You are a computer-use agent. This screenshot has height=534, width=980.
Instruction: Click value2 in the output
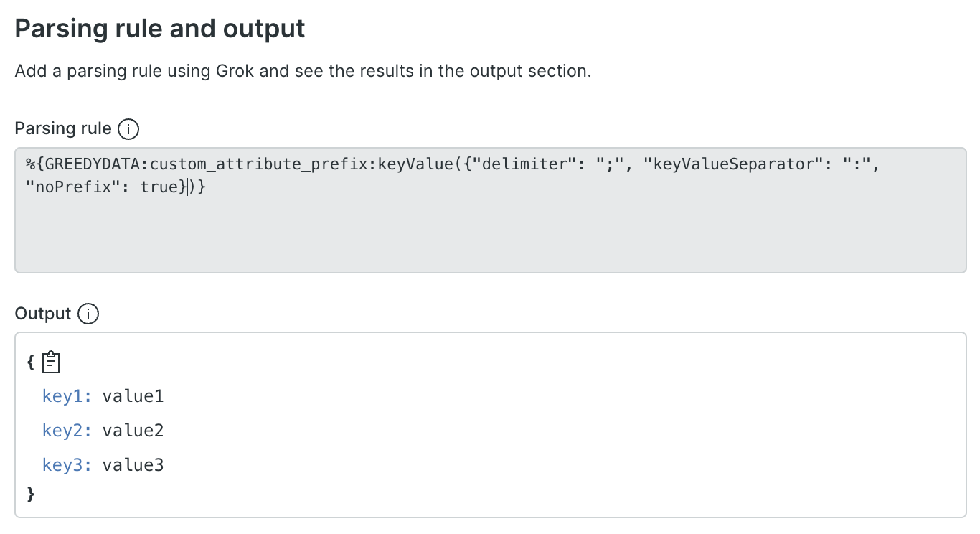click(x=133, y=431)
